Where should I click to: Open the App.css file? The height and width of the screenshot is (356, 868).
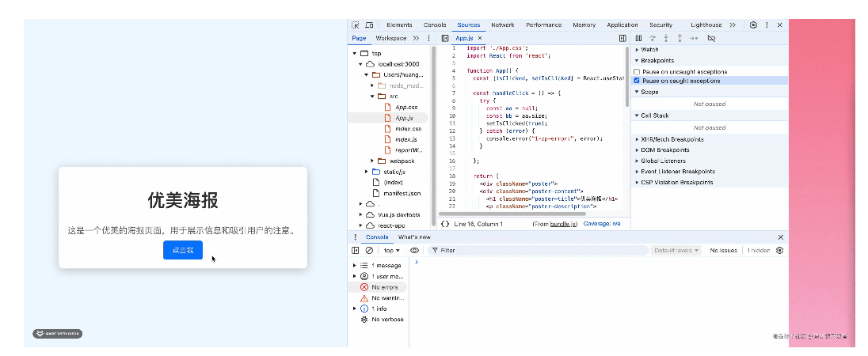pos(406,108)
